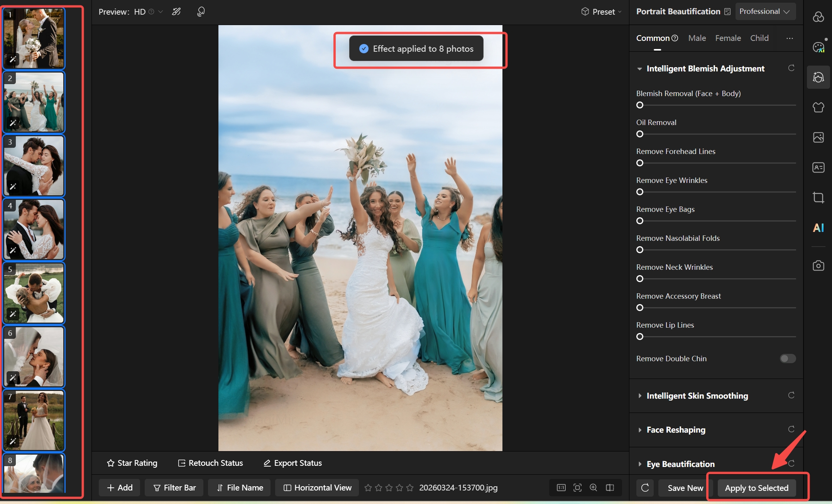Click the compare split-view icon
Image resolution: width=832 pixels, height=504 pixels.
click(610, 487)
